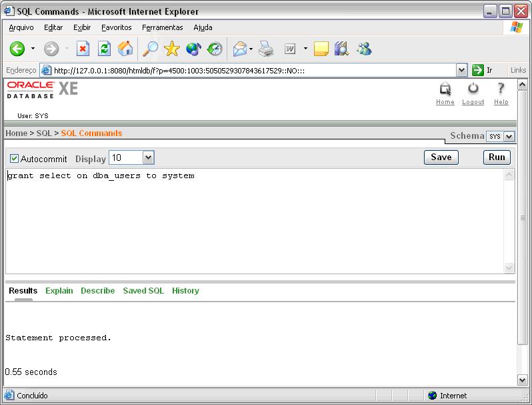Click the Print toolbar icon
The width and height of the screenshot is (532, 405).
point(266,49)
